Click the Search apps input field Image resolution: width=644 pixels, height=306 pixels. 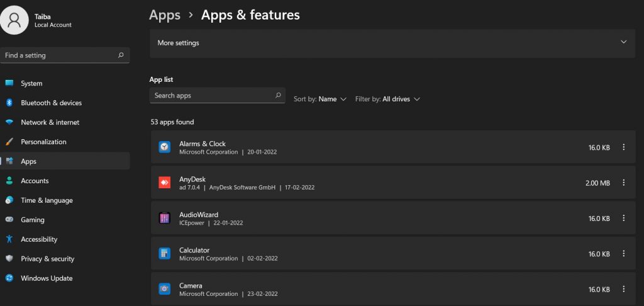(211, 96)
